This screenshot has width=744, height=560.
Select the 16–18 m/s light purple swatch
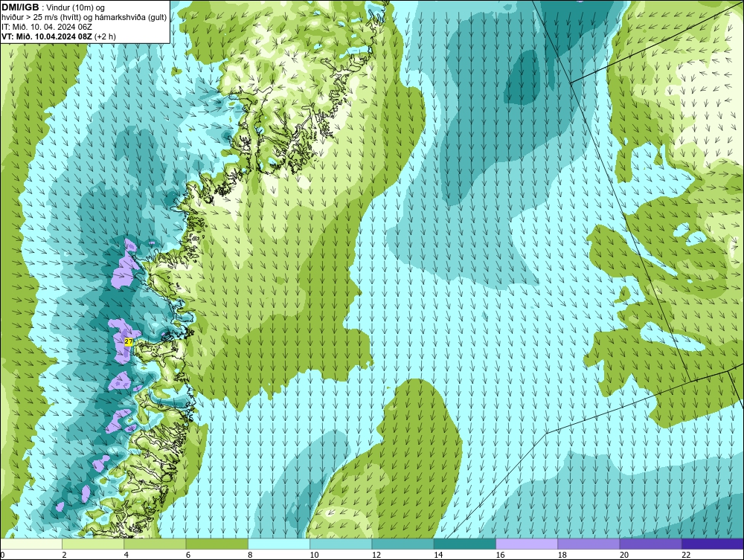point(527,544)
